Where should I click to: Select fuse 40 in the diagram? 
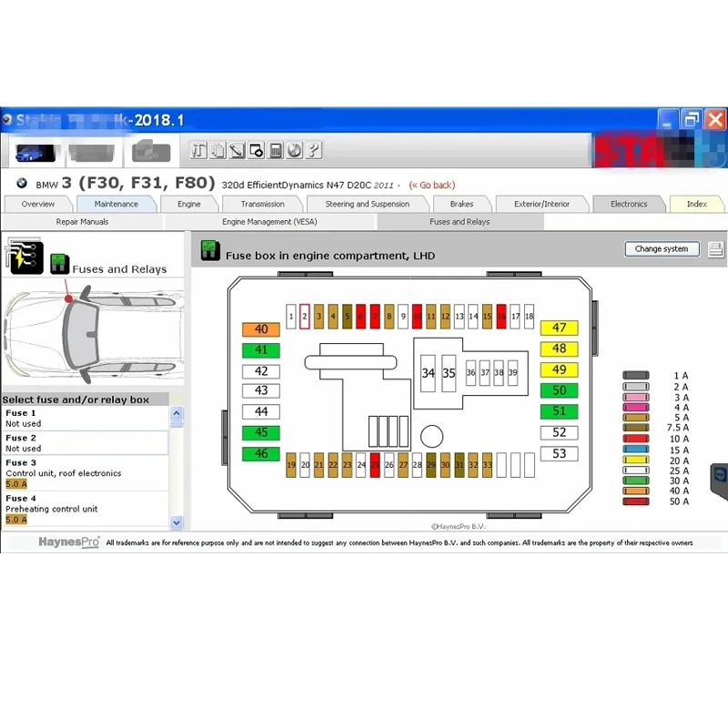pos(261,329)
